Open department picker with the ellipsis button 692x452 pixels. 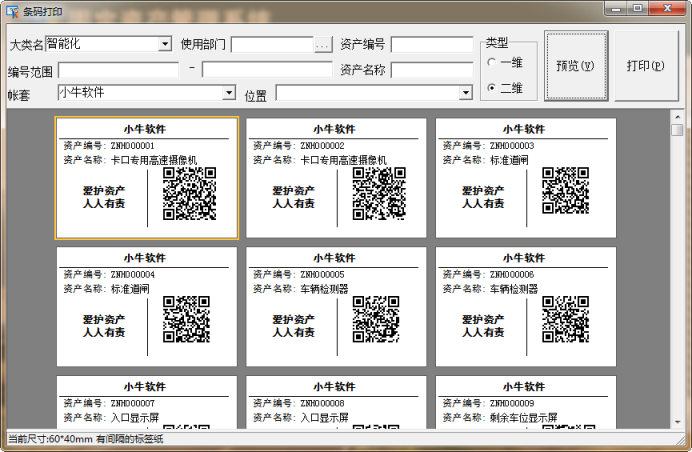[x=322, y=45]
